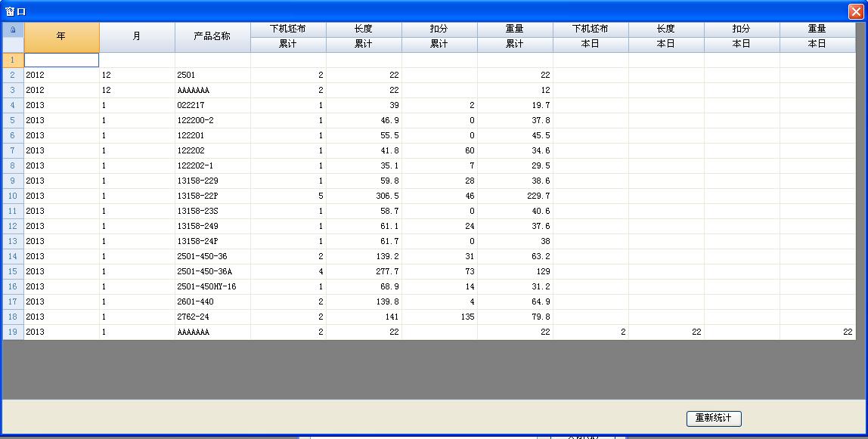
Task: Click product cell 022217
Action: pos(212,105)
